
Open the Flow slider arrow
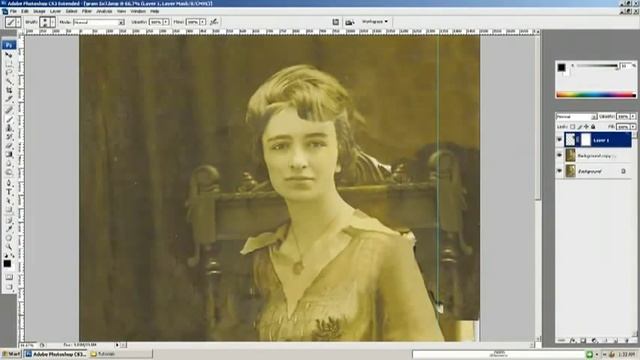[x=202, y=22]
